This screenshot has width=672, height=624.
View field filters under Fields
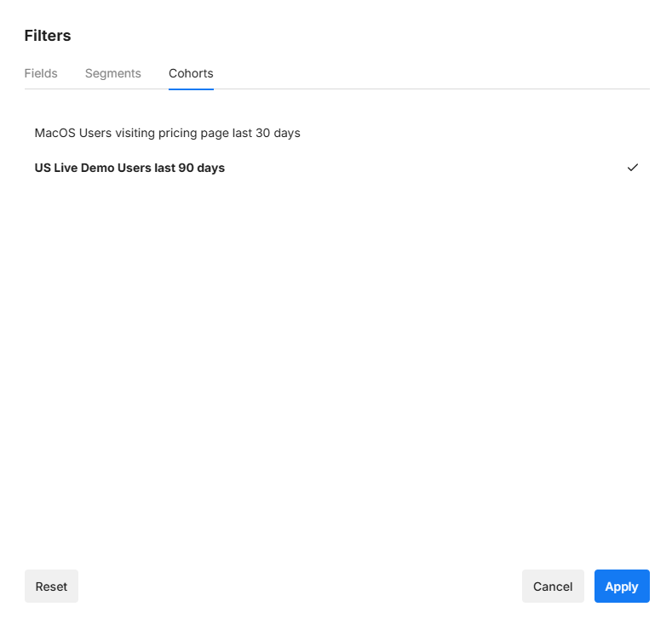pyautogui.click(x=41, y=73)
